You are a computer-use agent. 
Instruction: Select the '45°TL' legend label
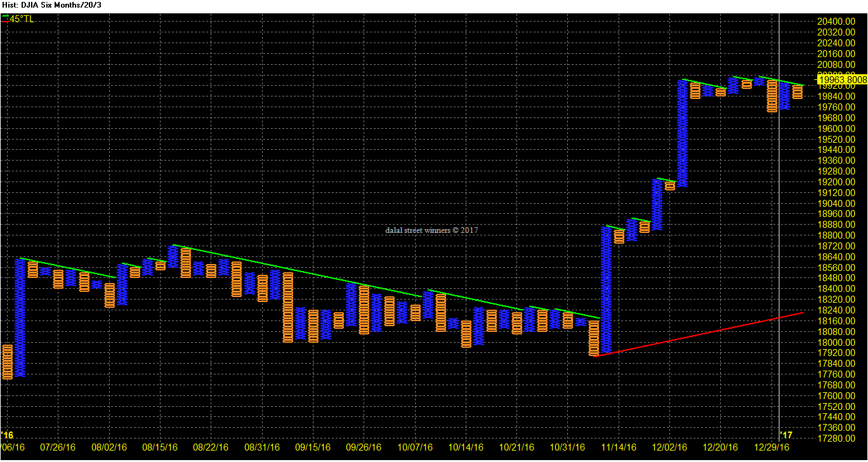22,20
